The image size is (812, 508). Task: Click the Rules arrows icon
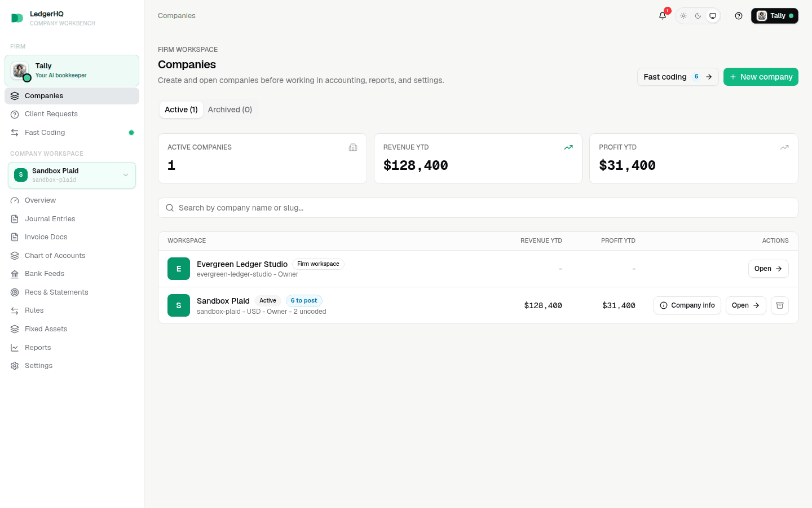point(15,310)
